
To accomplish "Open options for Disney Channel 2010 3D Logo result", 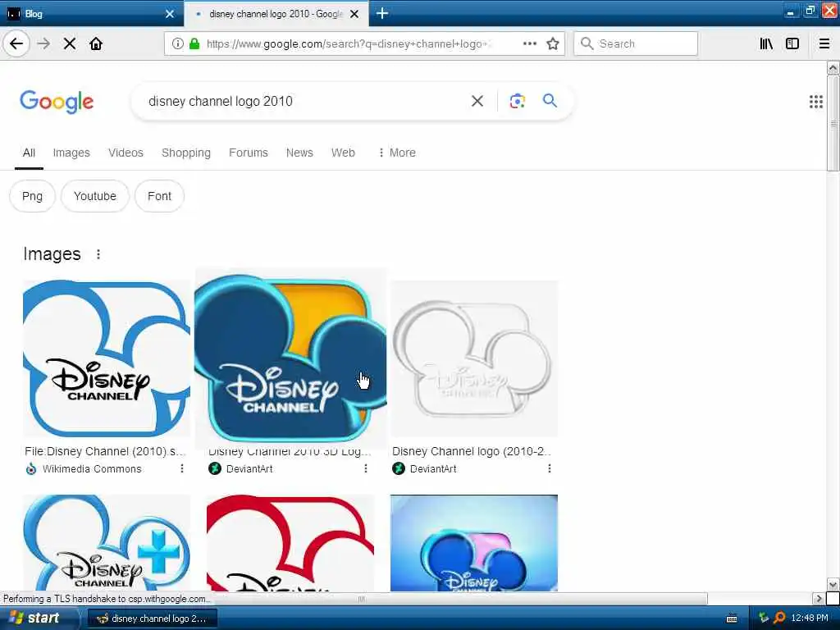I will point(366,468).
